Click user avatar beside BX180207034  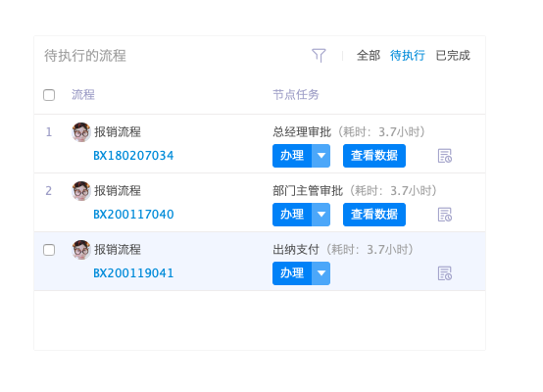tap(81, 132)
